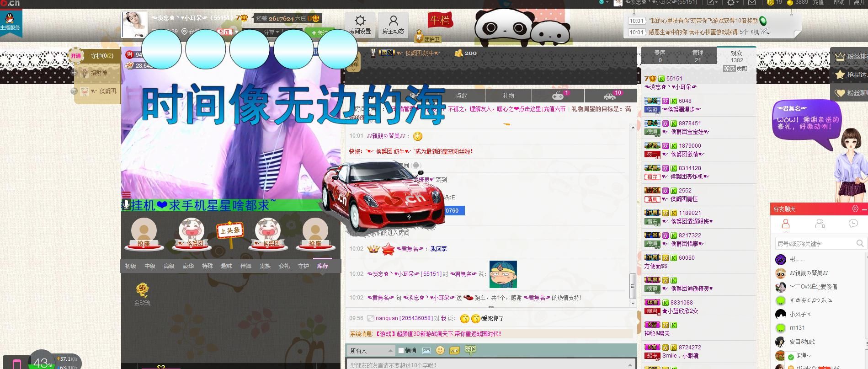
Task: Click 充值 recharge in top bar
Action: point(818,3)
